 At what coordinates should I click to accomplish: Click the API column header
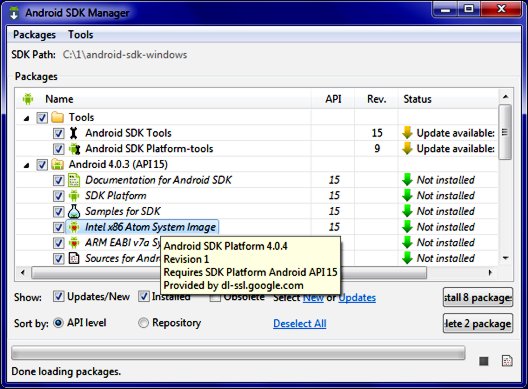(x=333, y=99)
